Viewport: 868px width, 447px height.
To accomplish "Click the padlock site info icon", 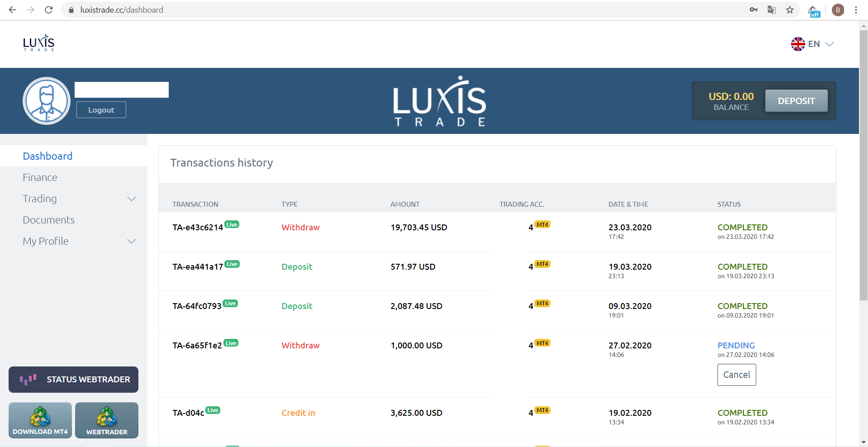I will coord(71,10).
